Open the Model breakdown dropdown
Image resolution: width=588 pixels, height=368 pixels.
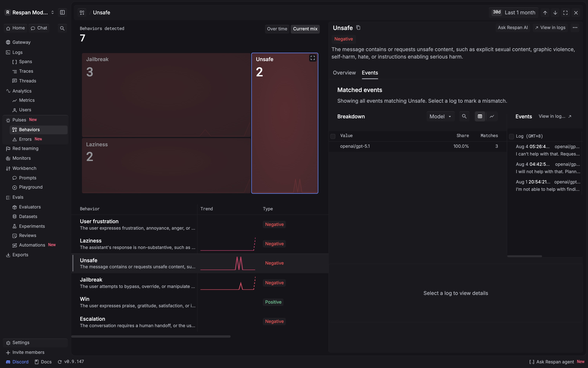[440, 116]
